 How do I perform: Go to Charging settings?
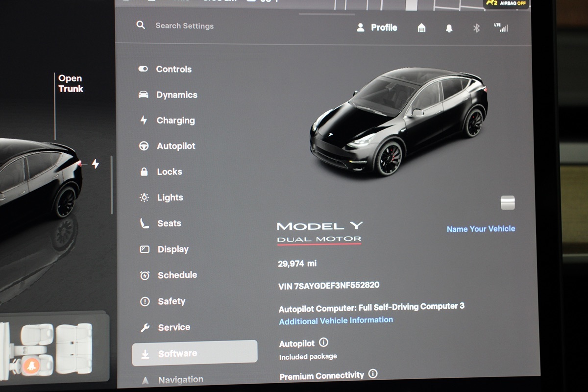click(x=175, y=121)
